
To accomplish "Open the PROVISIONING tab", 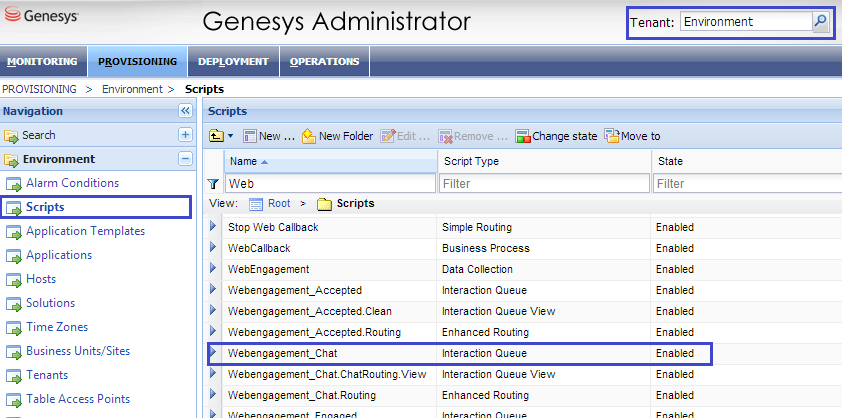I will [137, 62].
